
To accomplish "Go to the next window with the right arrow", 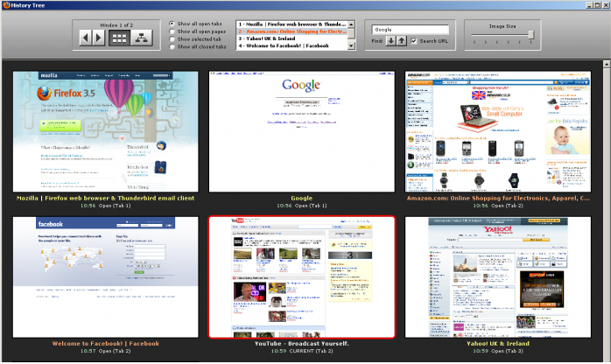I will [99, 38].
